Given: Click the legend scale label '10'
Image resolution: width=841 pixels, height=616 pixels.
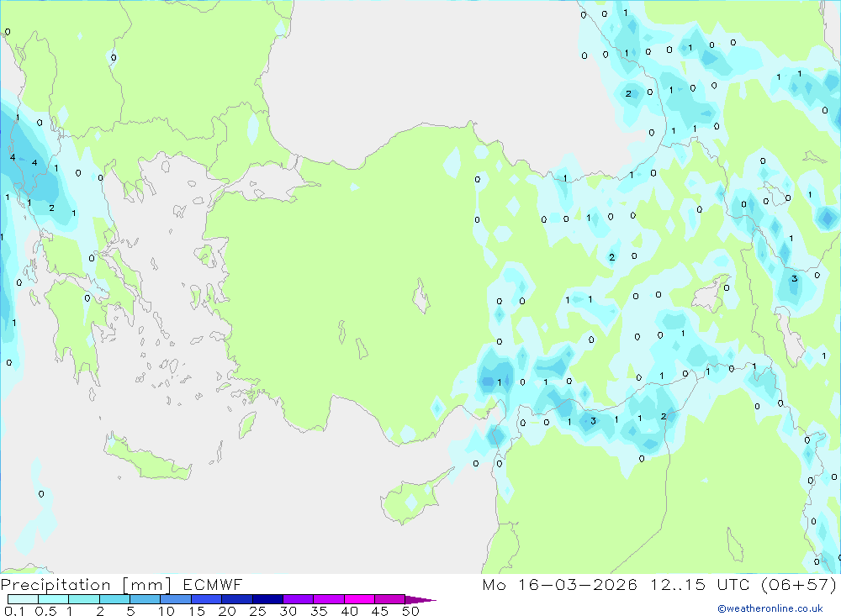Looking at the screenshot, I should [167, 611].
